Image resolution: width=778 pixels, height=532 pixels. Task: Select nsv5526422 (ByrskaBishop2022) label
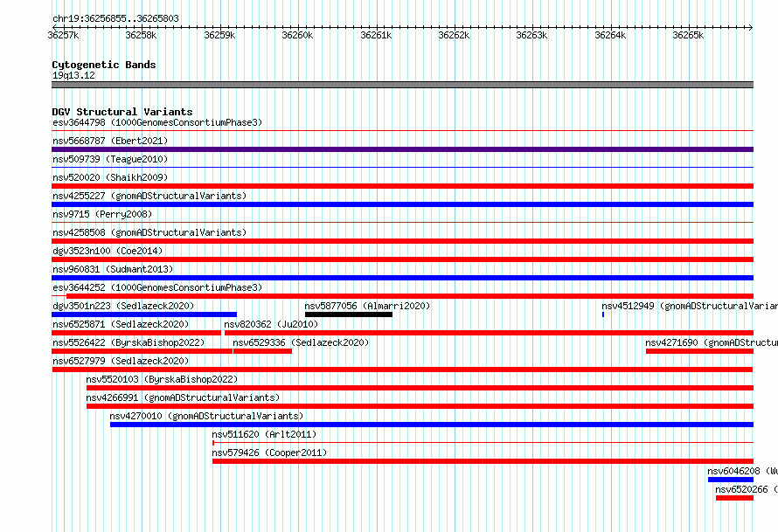tap(129, 342)
